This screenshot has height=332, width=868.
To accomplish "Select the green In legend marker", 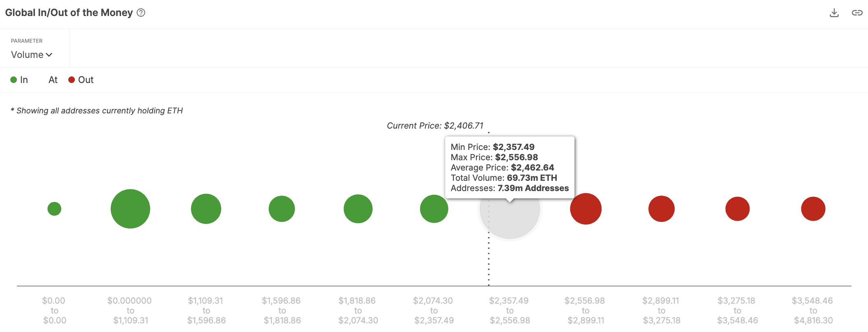I will coord(14,80).
